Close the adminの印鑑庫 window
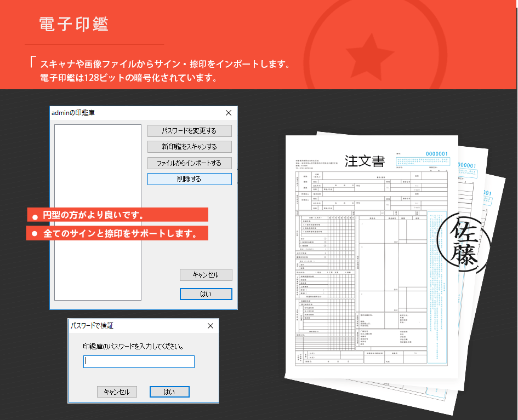Viewport: 518px width, 420px height. tap(228, 113)
